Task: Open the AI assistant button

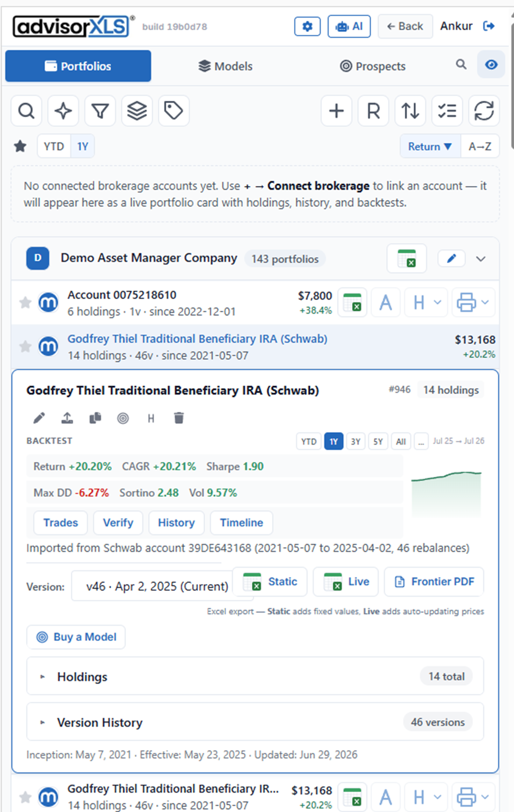Action: coord(349,26)
